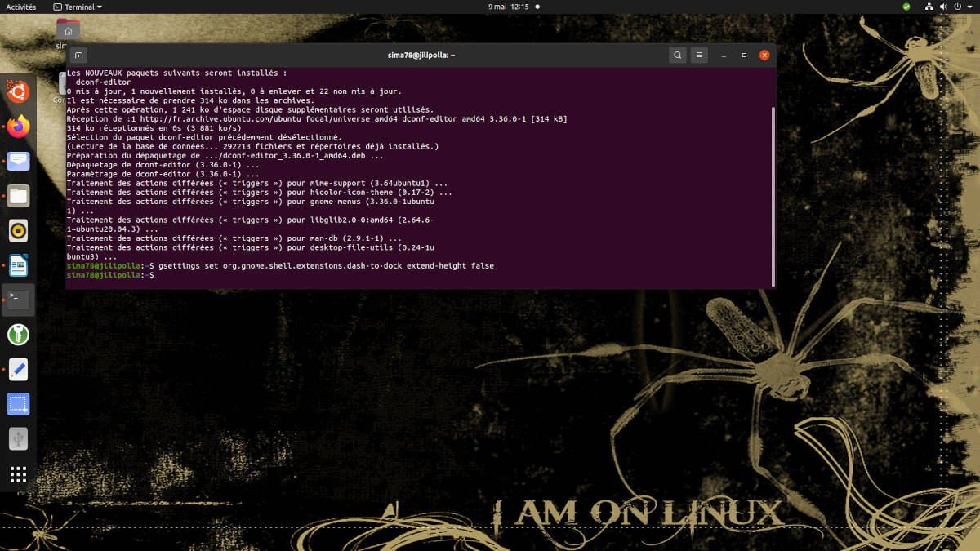Open the Terminal app menu in top bar
The height and width of the screenshot is (551, 980).
point(78,7)
